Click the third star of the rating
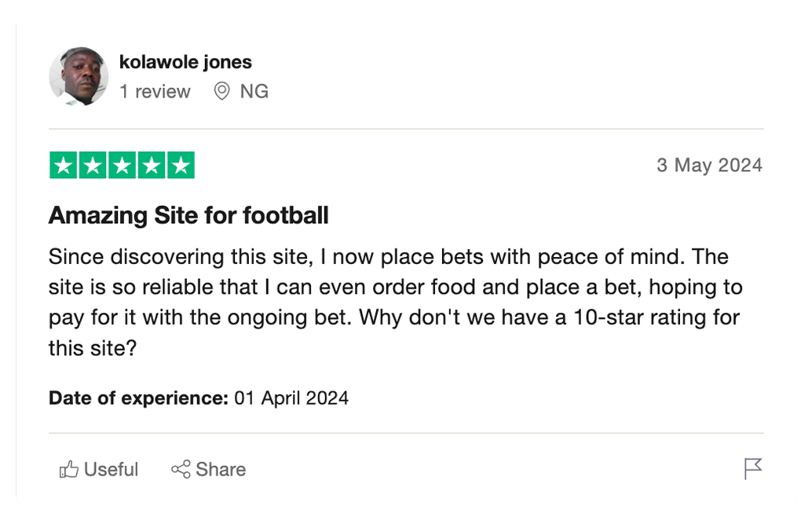The width and height of the screenshot is (812, 521). click(x=122, y=165)
